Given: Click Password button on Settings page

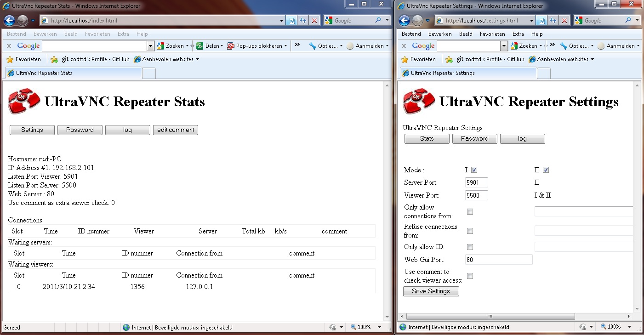Looking at the screenshot, I should pyautogui.click(x=475, y=139).
